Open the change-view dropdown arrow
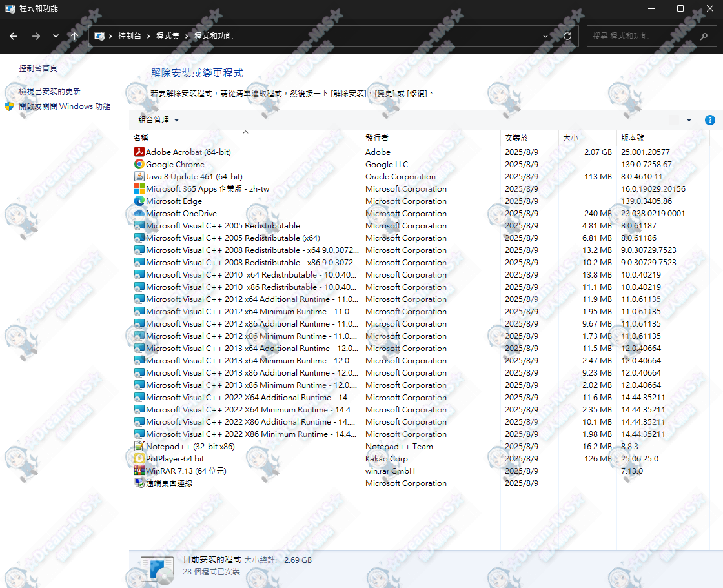 coord(688,120)
